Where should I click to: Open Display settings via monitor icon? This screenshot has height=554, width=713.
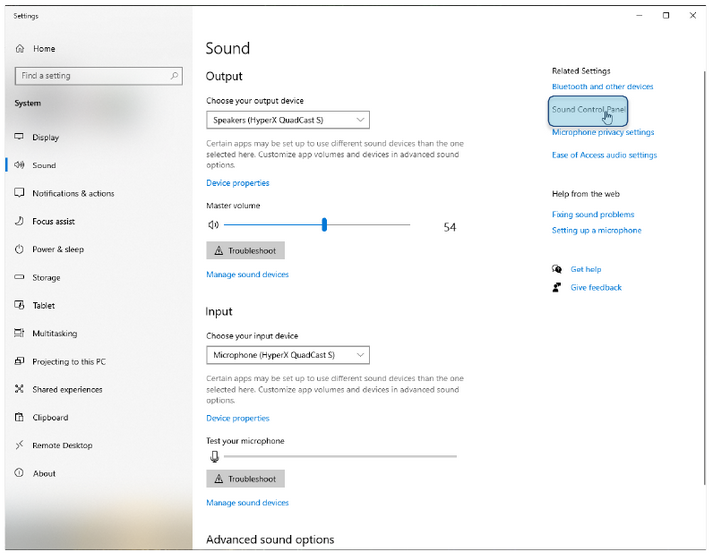tap(20, 137)
